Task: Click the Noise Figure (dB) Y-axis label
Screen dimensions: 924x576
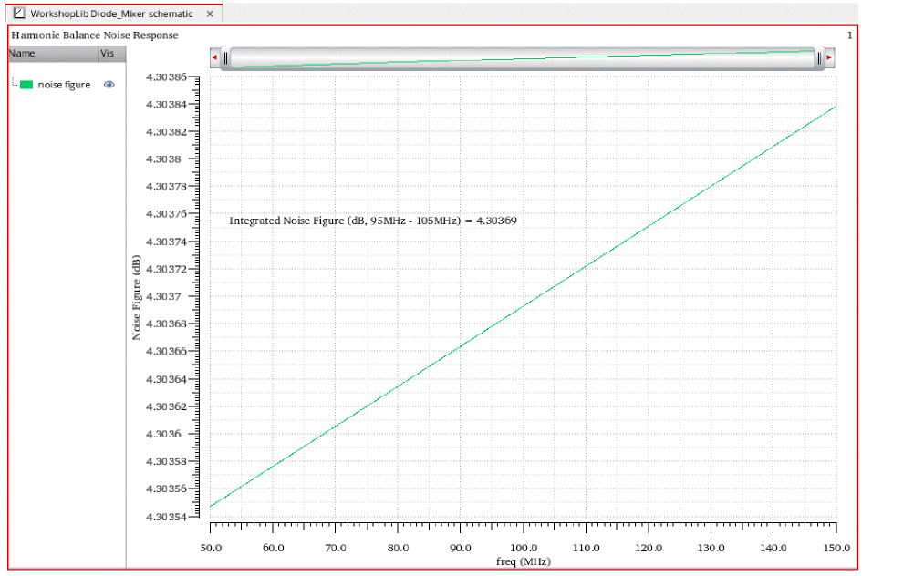Action: coord(136,297)
